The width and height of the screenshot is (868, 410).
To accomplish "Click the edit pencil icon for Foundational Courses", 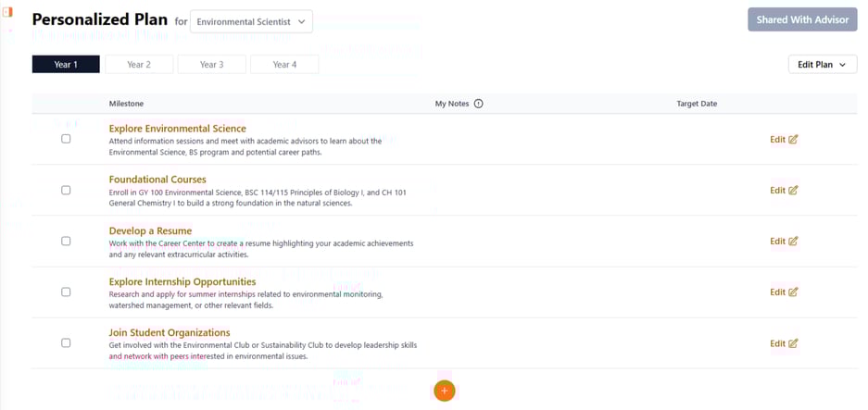I will point(793,191).
